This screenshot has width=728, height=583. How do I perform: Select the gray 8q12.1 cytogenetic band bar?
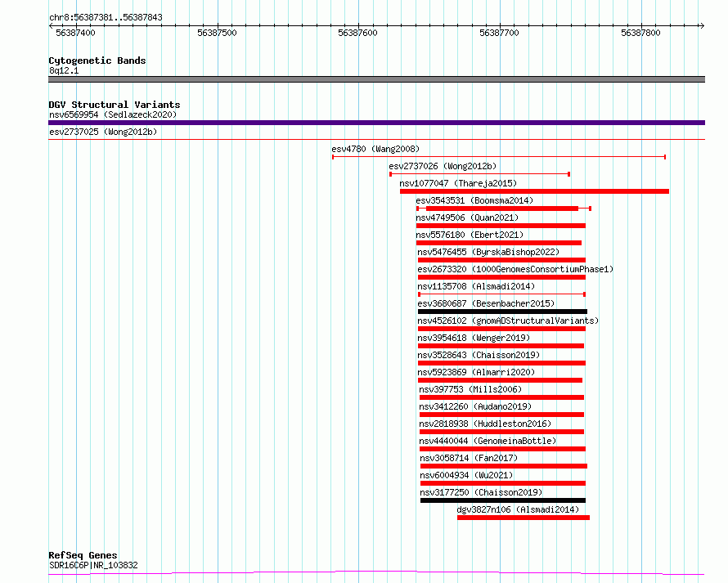point(376,79)
